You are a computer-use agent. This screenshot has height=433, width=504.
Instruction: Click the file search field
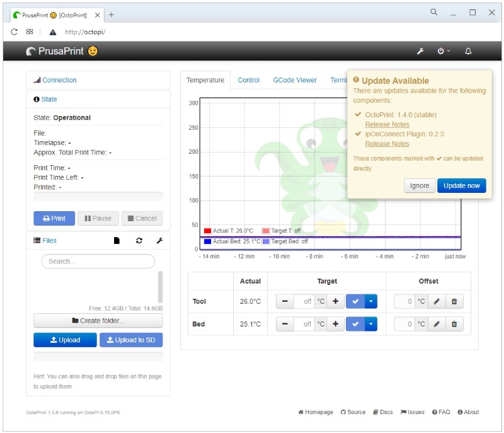click(x=98, y=262)
